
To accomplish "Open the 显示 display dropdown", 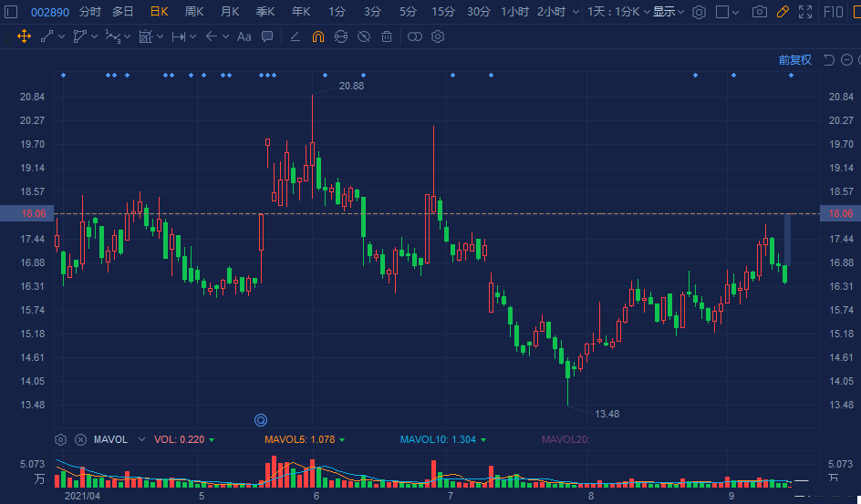I will (x=669, y=12).
